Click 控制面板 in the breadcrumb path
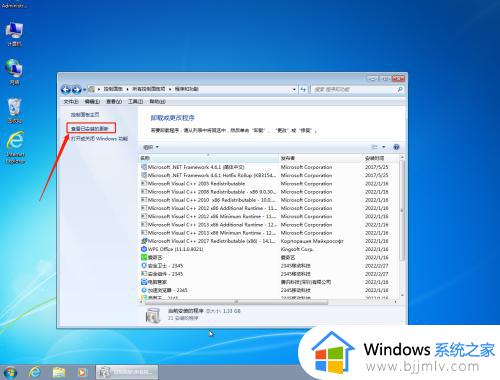This screenshot has height=380, width=500. point(113,89)
